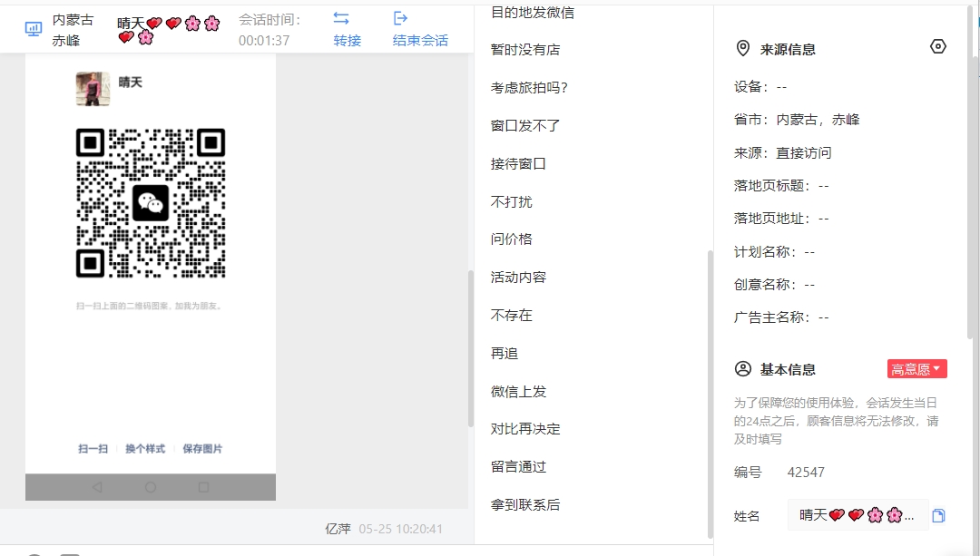
Task: Click the sender name 亿萍
Action: [338, 529]
